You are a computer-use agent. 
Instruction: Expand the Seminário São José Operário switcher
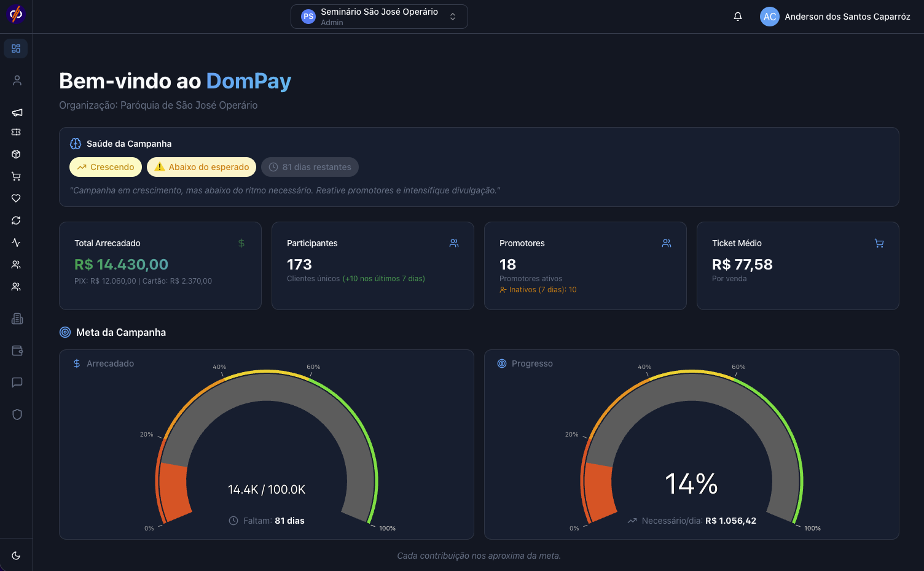pyautogui.click(x=379, y=17)
